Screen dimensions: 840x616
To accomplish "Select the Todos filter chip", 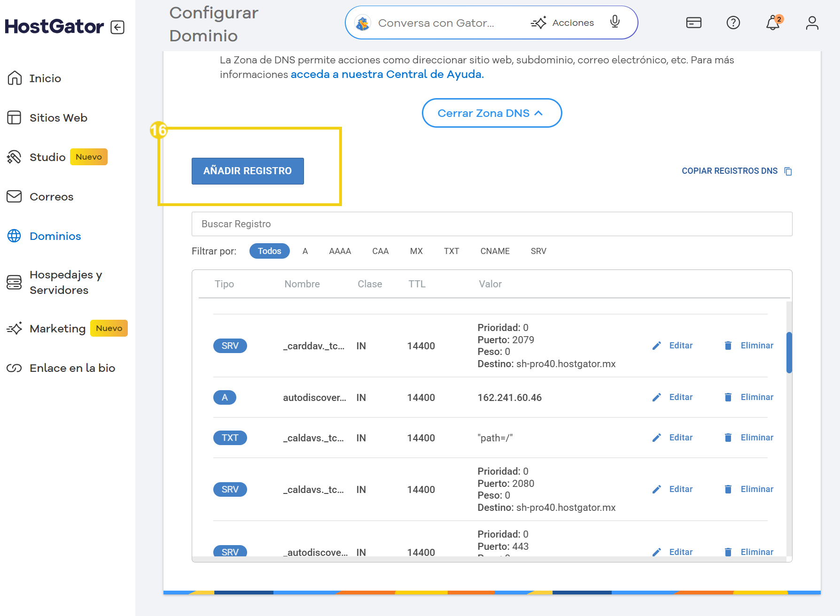I will pyautogui.click(x=269, y=251).
